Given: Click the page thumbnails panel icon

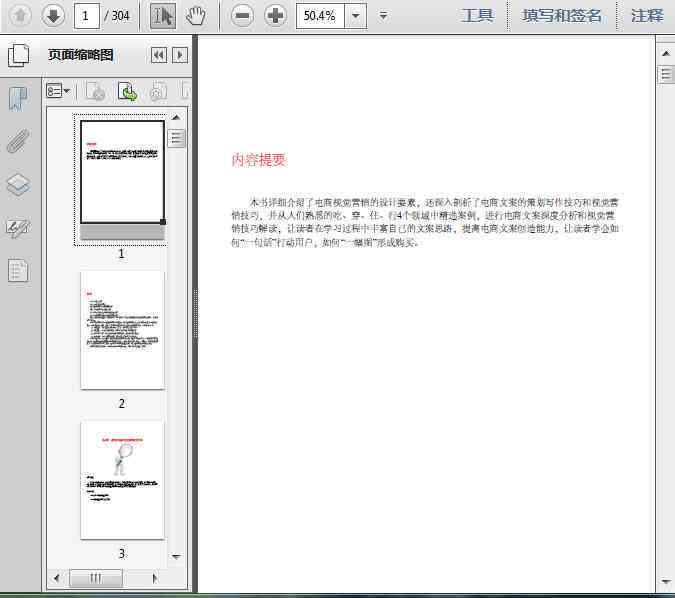Looking at the screenshot, I should pos(19,55).
